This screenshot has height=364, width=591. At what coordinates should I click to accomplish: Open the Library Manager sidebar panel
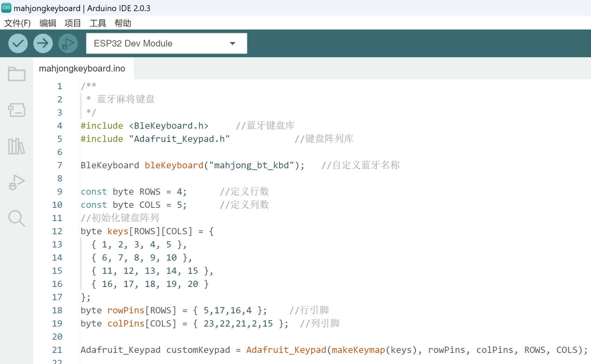pyautogui.click(x=17, y=146)
